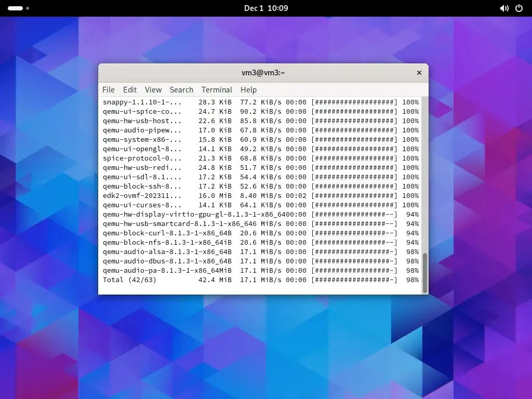
Task: Click the qemu-system-x86 package name
Action: point(142,139)
